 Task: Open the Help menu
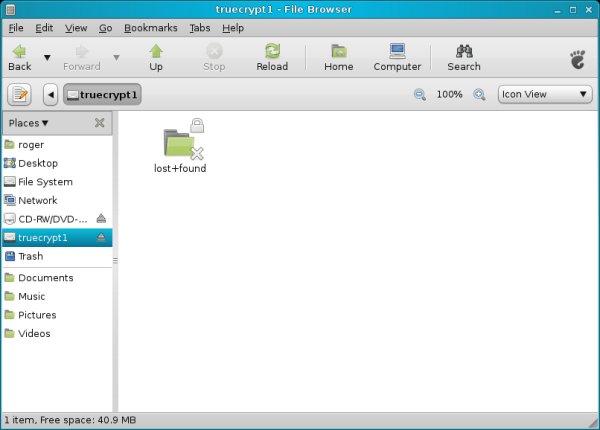pos(233,28)
